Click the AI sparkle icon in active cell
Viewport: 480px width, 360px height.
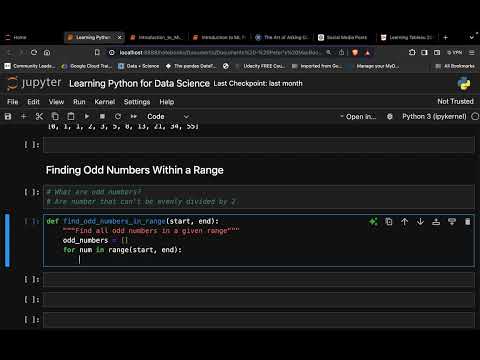point(373,221)
